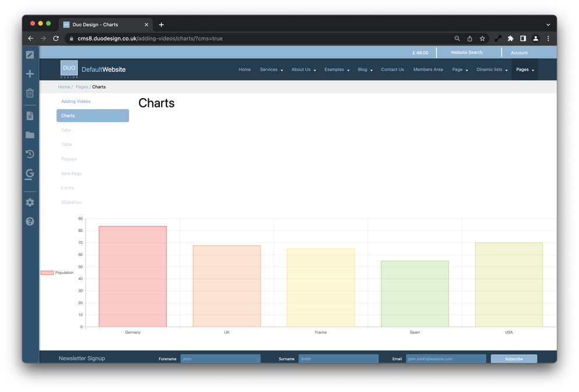Screen dimensions: 579x392
Task: Open the document page icon in sidebar
Action: click(30, 116)
